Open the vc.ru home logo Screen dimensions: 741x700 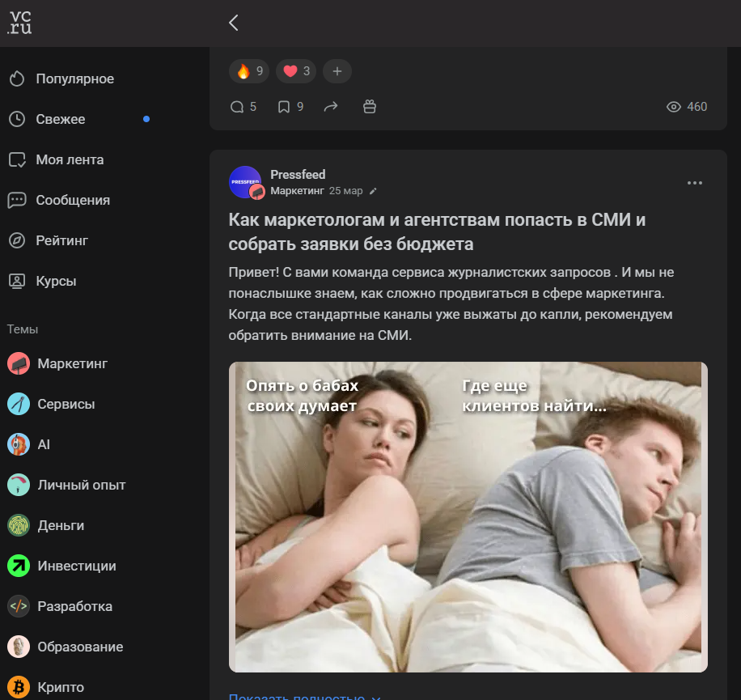click(x=19, y=22)
